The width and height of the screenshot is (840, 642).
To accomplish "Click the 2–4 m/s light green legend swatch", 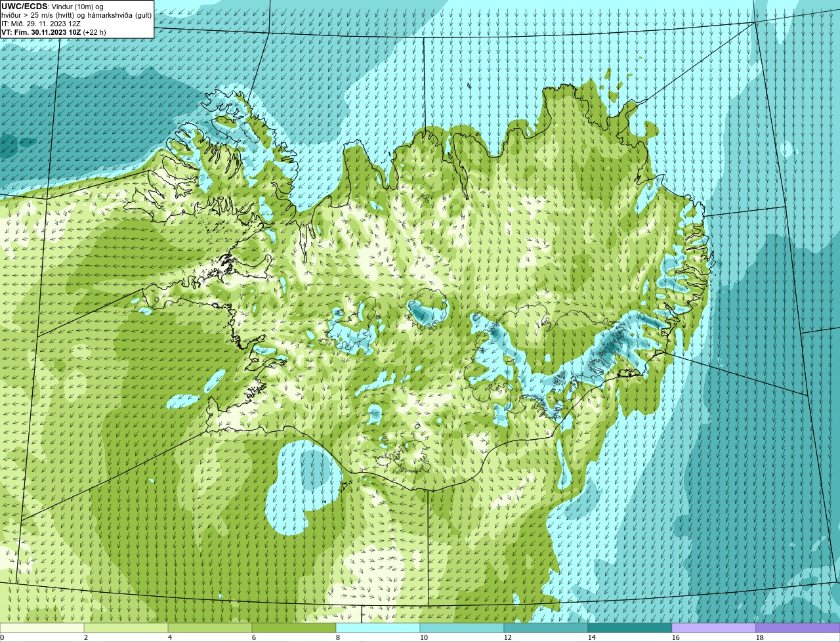I will click(126, 628).
